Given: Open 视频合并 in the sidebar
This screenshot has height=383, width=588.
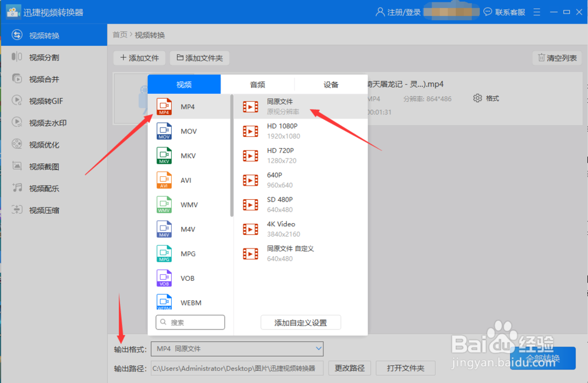Looking at the screenshot, I should click(54, 79).
